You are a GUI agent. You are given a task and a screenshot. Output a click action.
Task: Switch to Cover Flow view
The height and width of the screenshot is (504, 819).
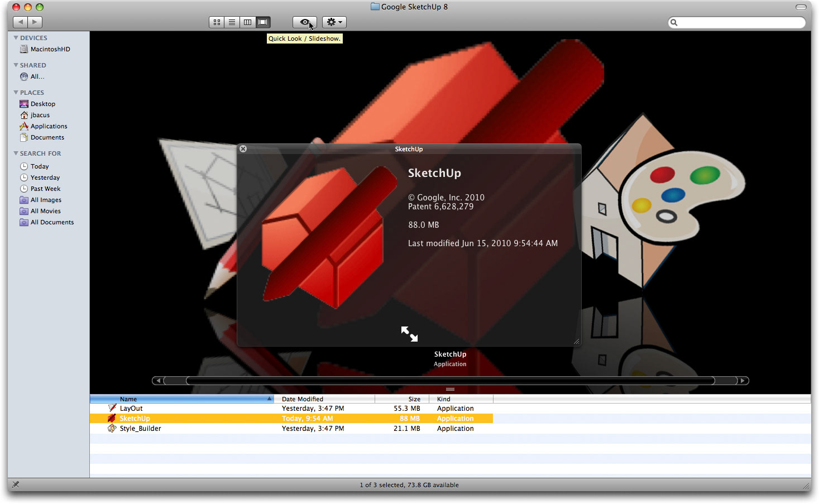click(263, 22)
